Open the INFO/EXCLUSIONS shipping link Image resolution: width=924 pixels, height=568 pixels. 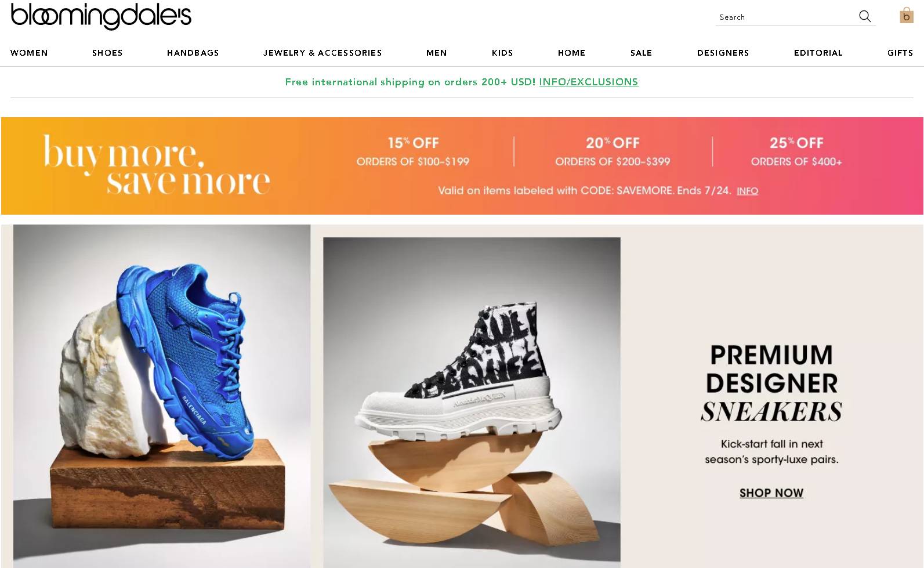pyautogui.click(x=589, y=82)
